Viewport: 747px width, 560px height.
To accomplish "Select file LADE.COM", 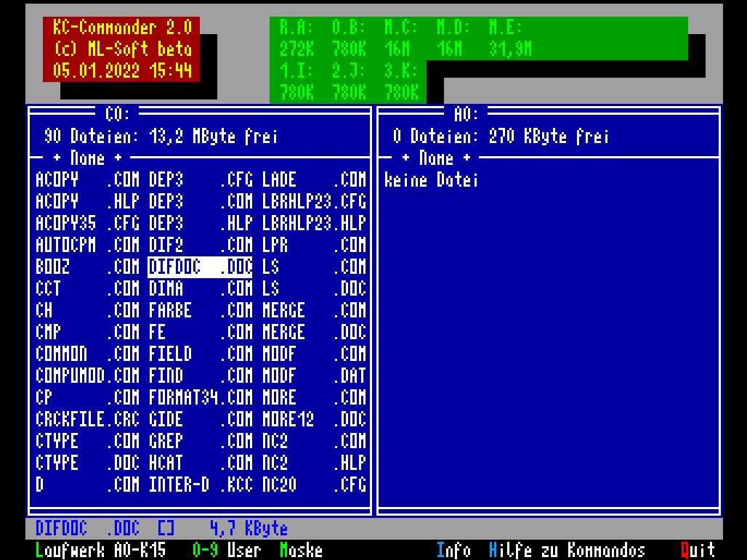I will [314, 179].
